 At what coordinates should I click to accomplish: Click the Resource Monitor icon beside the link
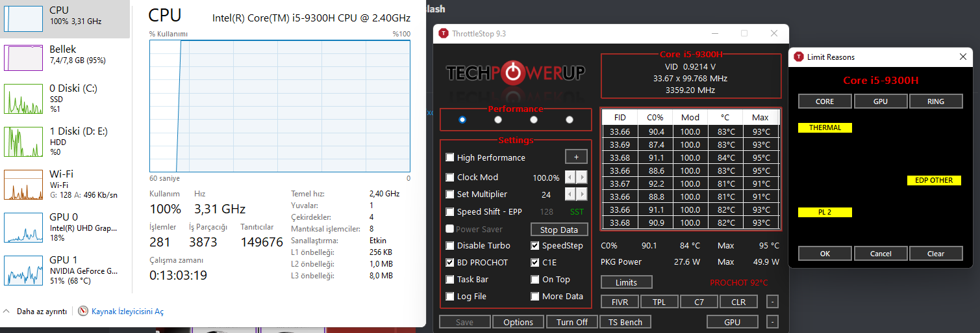[83, 312]
